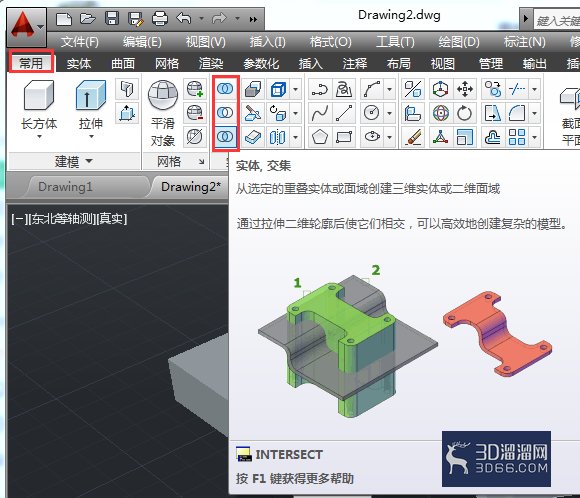Image resolution: width=580 pixels, height=498 pixels.
Task: Open the 工具(T) menu
Action: (x=395, y=41)
